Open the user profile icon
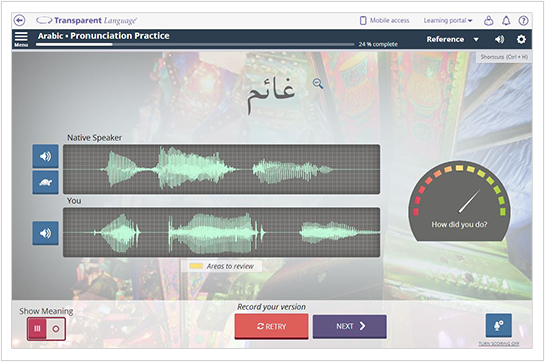Image resolution: width=546 pixels, height=363 pixels. 489,21
